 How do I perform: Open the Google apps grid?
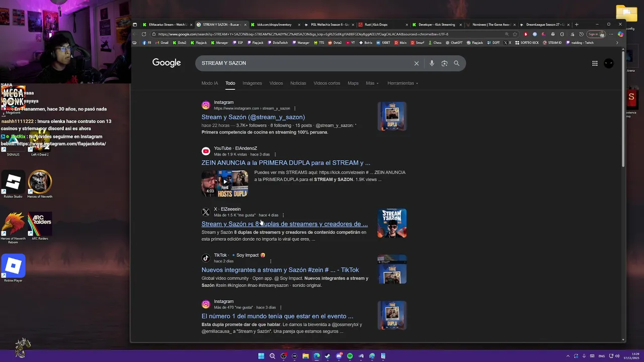click(595, 63)
